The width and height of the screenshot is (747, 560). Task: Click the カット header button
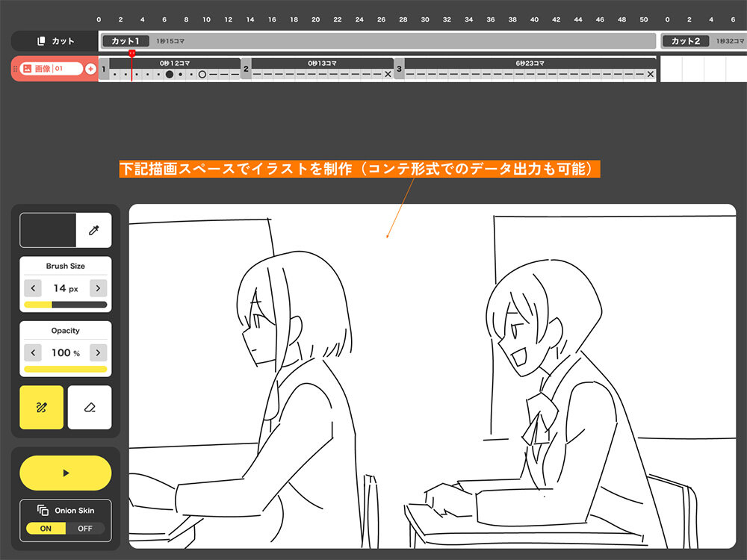pyautogui.click(x=55, y=41)
